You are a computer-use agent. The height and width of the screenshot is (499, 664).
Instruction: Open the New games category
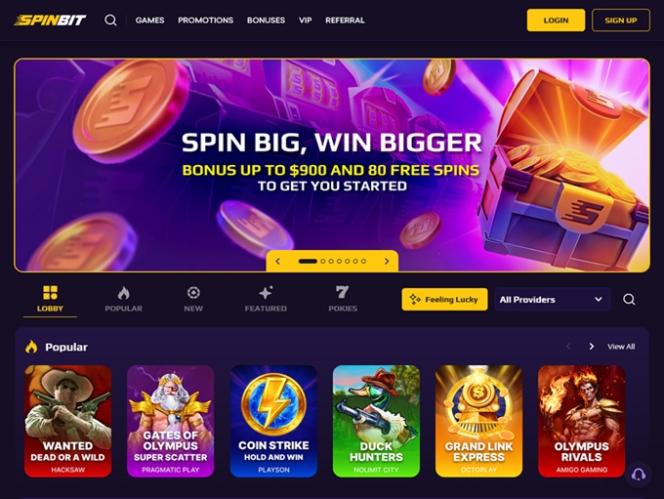click(x=194, y=299)
